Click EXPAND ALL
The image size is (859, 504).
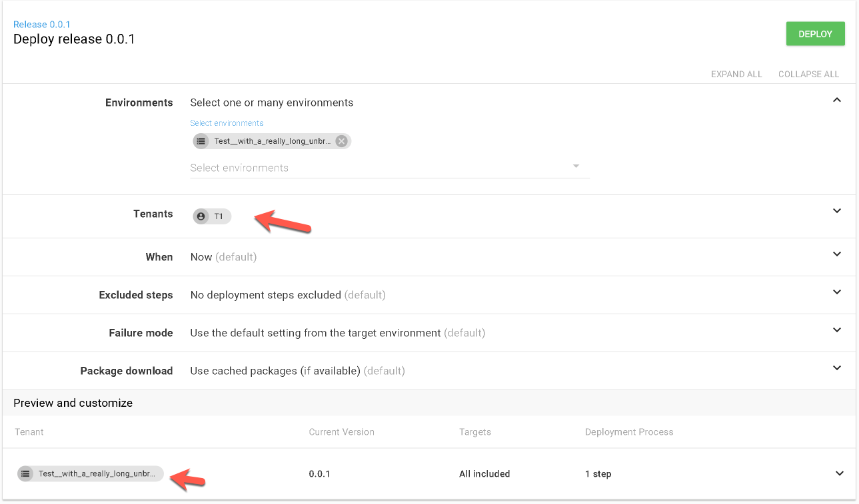coord(736,74)
